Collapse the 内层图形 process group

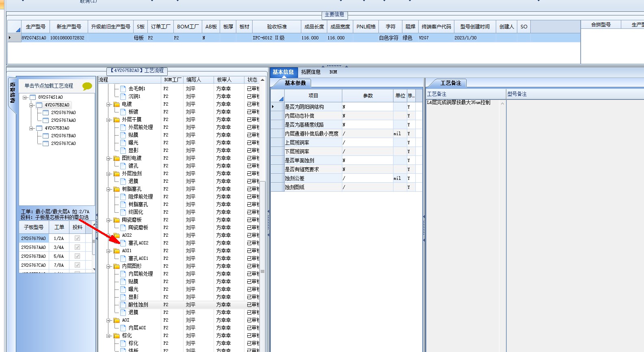109,266
